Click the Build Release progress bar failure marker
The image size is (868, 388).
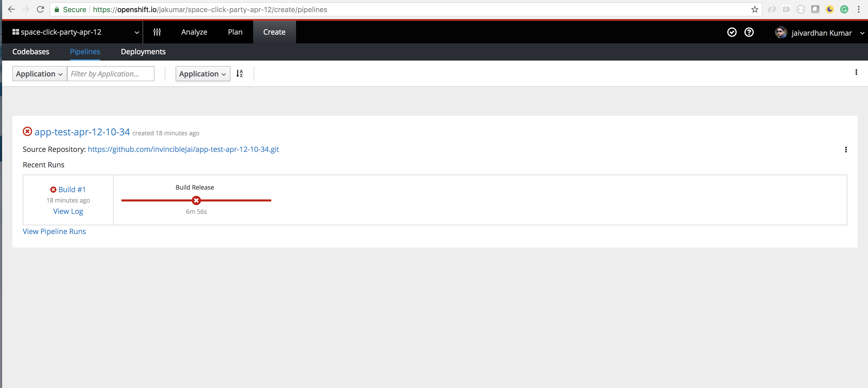click(x=196, y=200)
